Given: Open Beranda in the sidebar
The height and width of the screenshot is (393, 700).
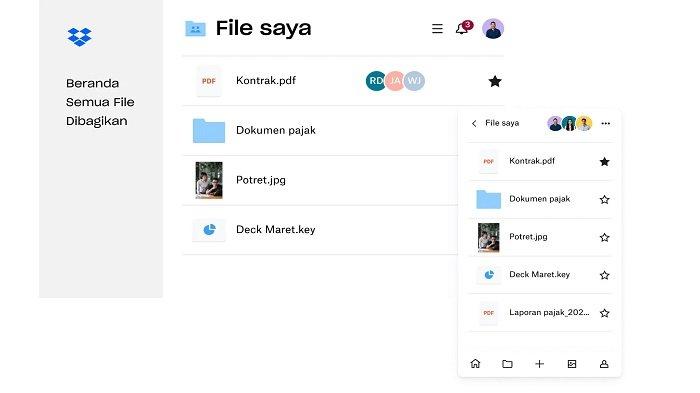Looking at the screenshot, I should coord(92,84).
